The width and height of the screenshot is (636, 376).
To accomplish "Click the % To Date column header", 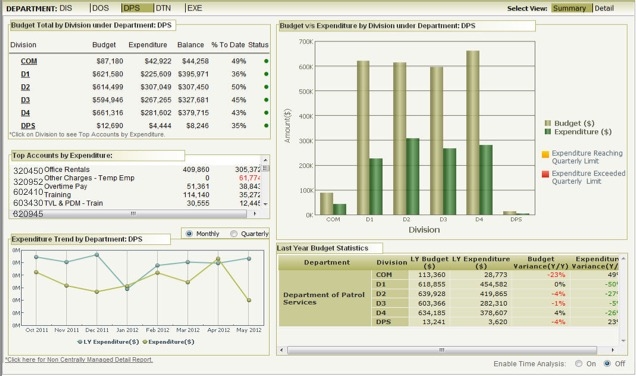I will (x=228, y=45).
